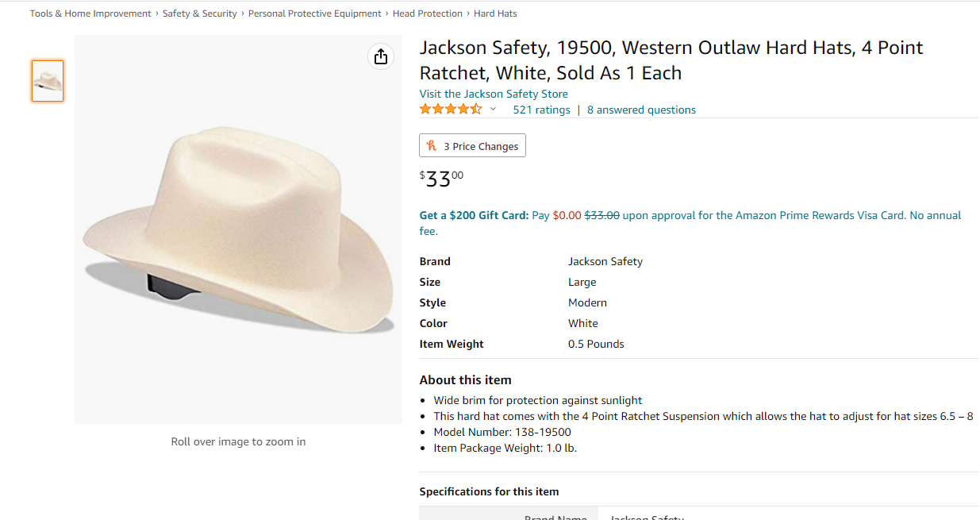This screenshot has height=520, width=980.
Task: Click the product title text
Action: (x=671, y=60)
